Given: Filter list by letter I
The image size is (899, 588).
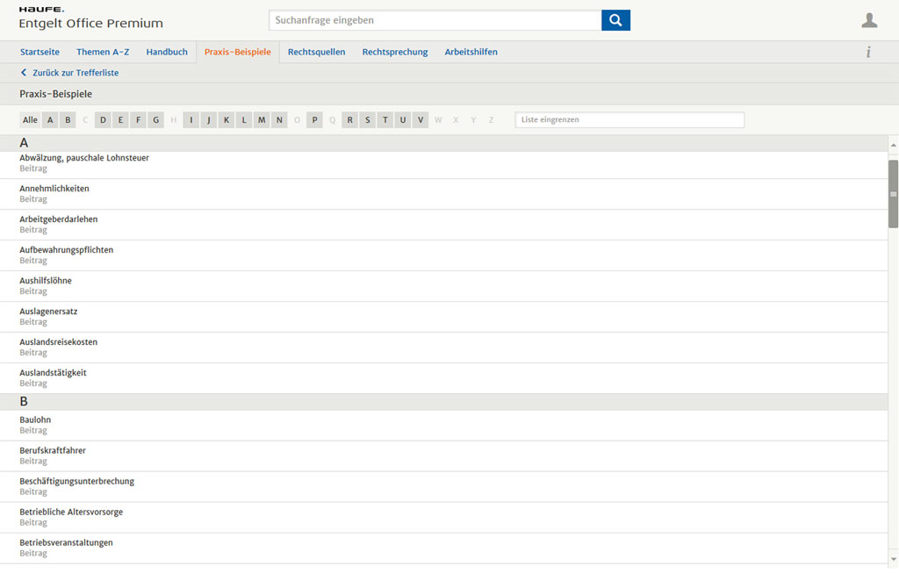Looking at the screenshot, I should [191, 119].
